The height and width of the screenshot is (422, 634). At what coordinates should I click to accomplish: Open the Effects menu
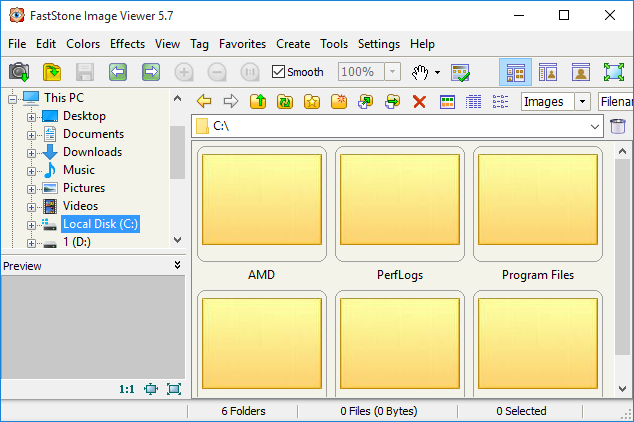pos(127,44)
